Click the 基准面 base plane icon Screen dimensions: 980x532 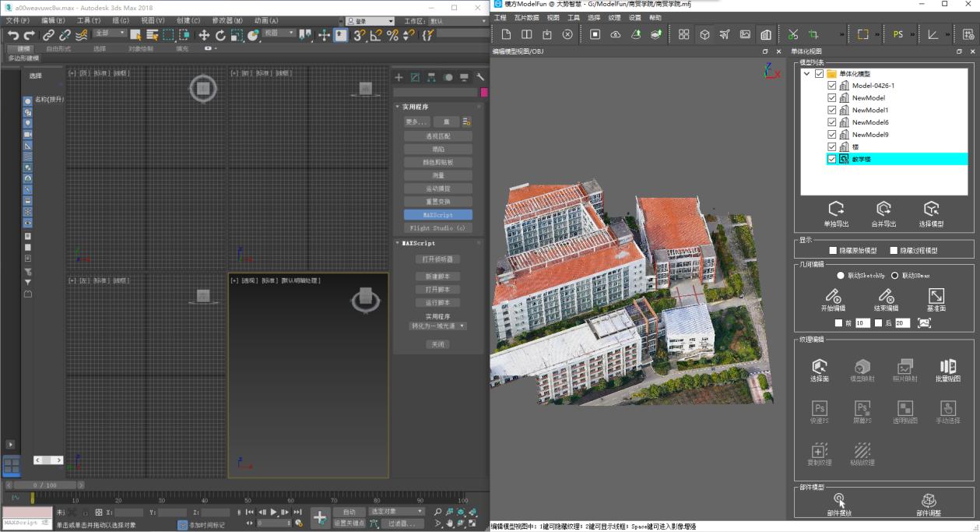(x=936, y=295)
